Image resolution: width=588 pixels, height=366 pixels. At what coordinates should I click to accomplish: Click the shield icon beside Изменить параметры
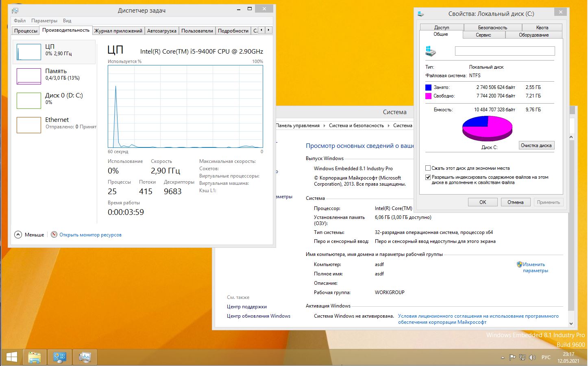(519, 264)
